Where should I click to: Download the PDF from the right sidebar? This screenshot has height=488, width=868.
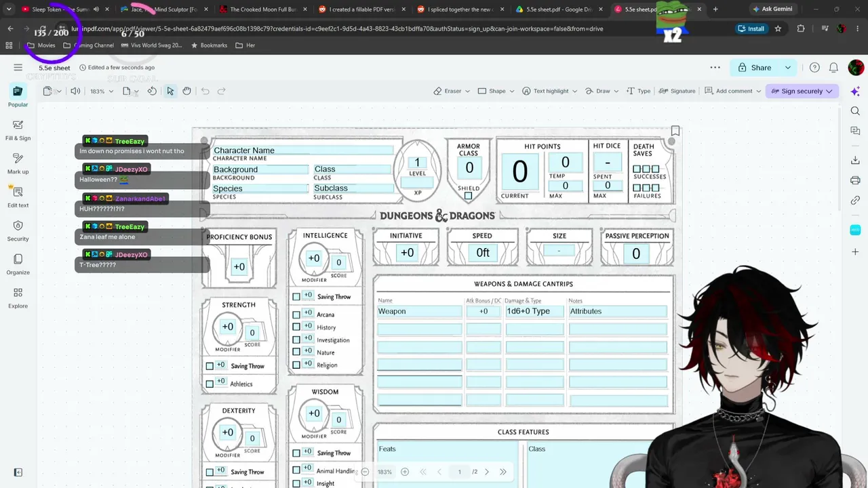pos(855,161)
